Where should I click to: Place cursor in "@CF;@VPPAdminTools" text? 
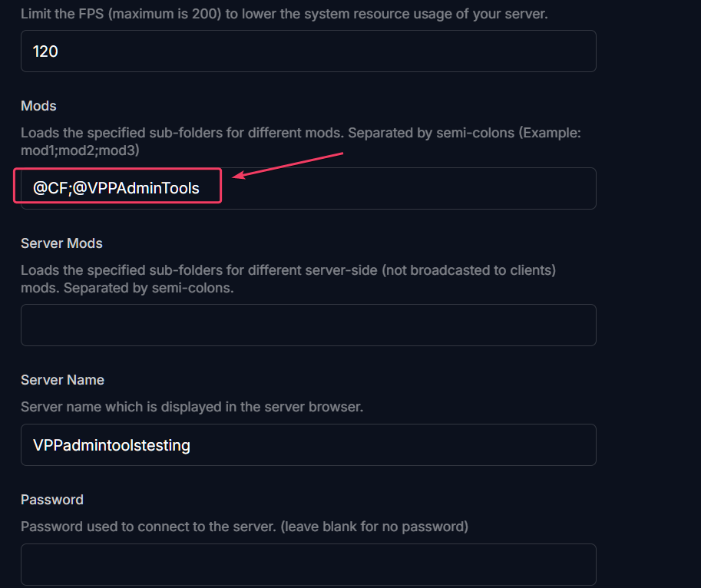coord(116,188)
